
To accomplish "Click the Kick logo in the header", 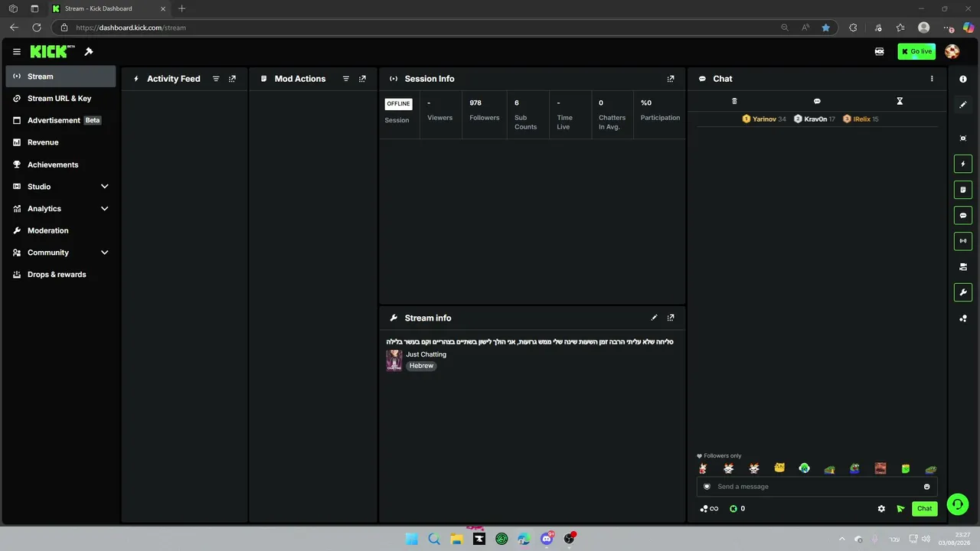I will pyautogui.click(x=52, y=51).
